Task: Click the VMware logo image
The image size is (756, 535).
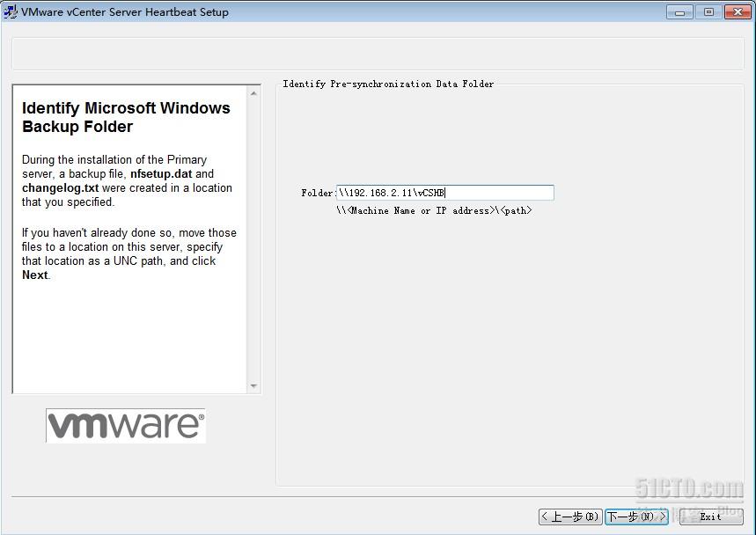Action: [125, 426]
